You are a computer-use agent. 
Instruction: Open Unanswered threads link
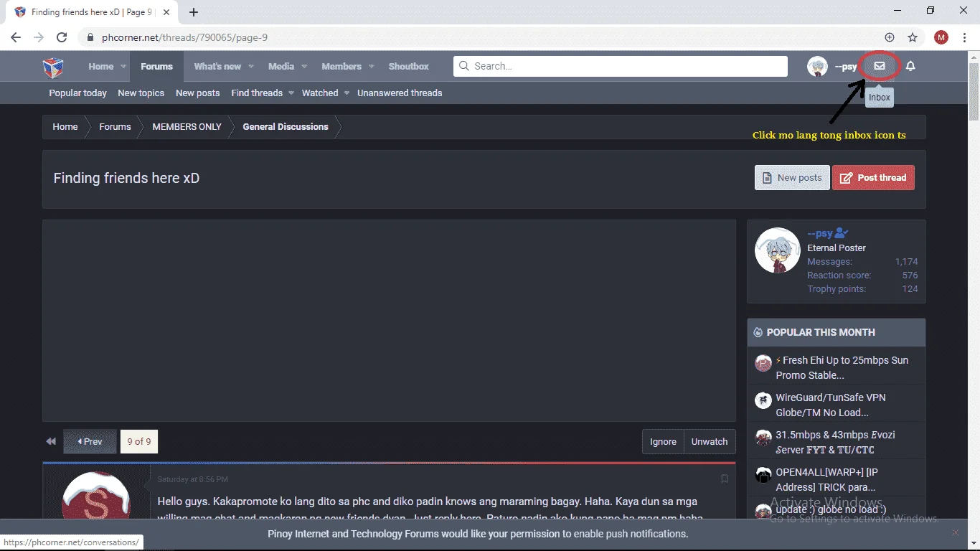tap(400, 93)
